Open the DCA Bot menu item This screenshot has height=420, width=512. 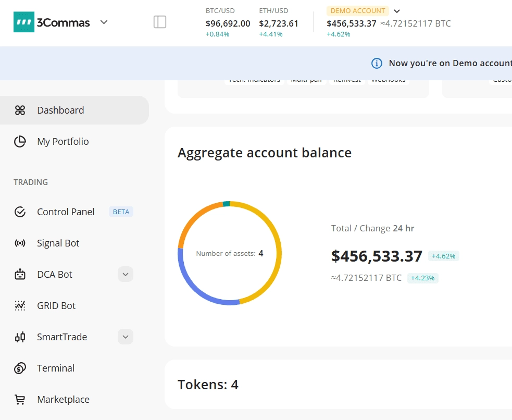point(55,274)
